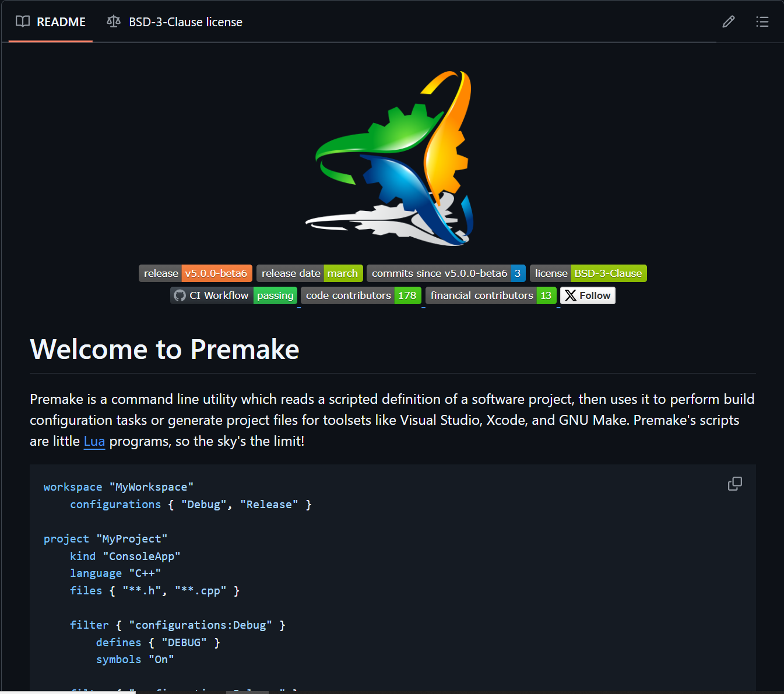Open the CI Workflow passing badge
Screen dimensions: 784x694
(234, 295)
